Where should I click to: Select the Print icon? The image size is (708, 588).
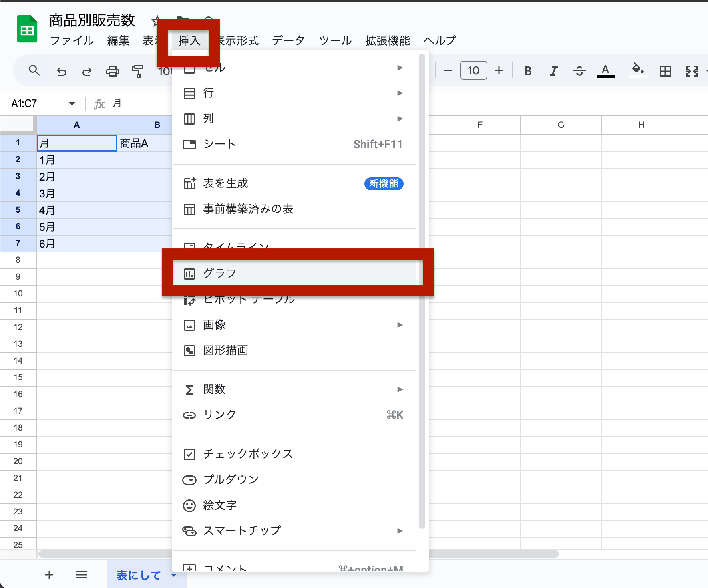tap(113, 71)
